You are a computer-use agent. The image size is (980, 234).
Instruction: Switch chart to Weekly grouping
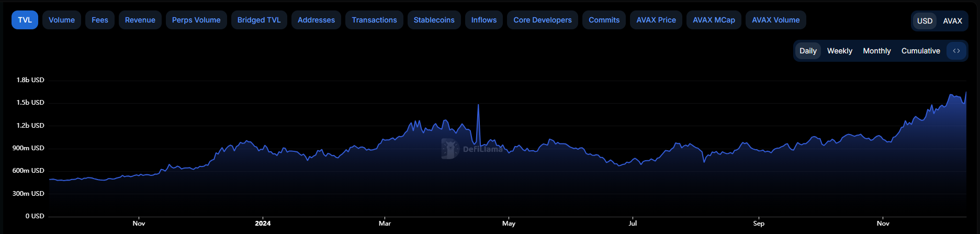pos(839,51)
